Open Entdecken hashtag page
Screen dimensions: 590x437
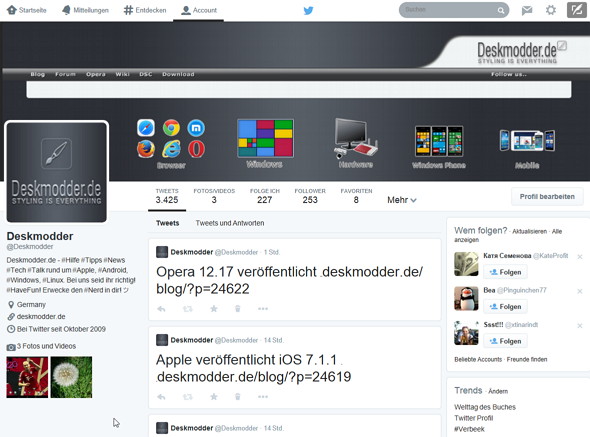[145, 10]
